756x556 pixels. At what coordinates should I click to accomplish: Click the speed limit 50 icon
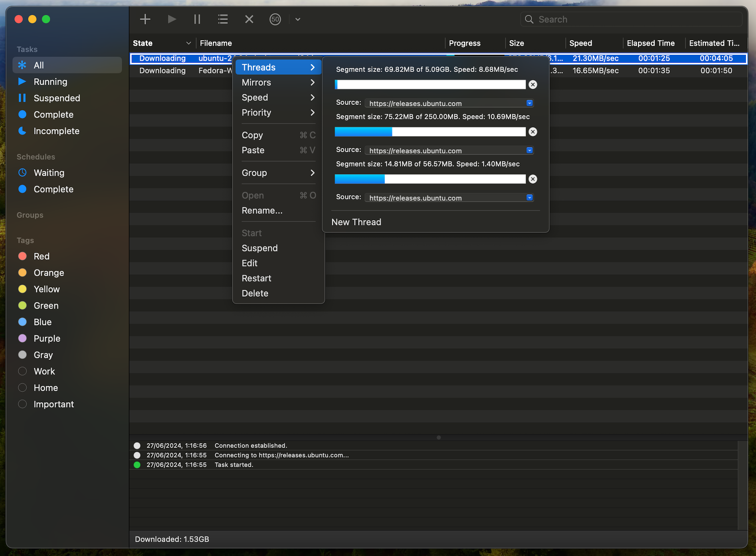pos(275,19)
